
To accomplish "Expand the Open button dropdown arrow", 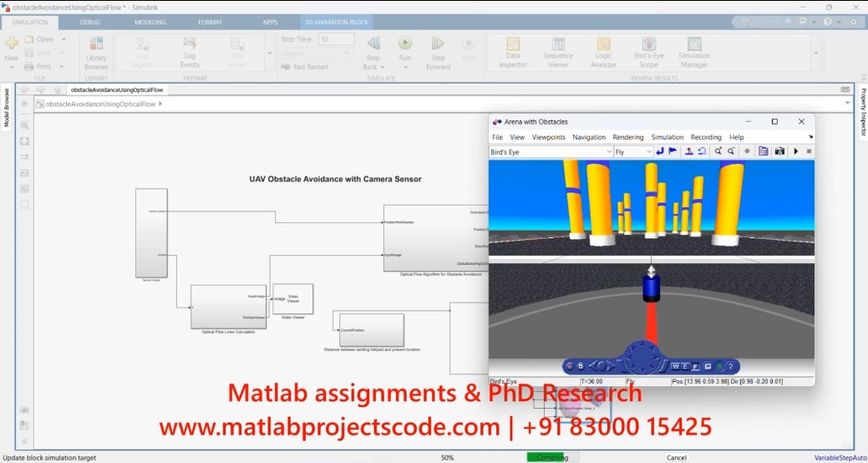I will [x=63, y=39].
